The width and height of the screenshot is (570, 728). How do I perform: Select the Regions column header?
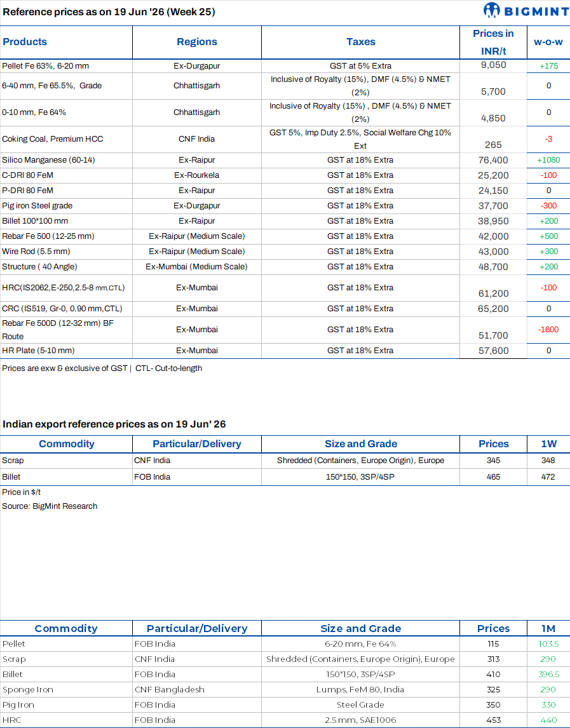[x=197, y=42]
